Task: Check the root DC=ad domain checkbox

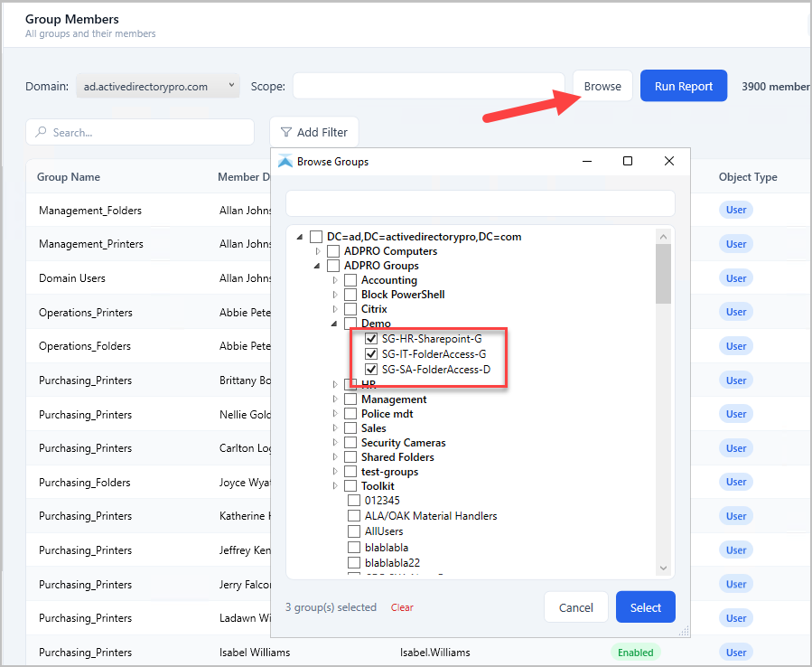Action: point(316,237)
